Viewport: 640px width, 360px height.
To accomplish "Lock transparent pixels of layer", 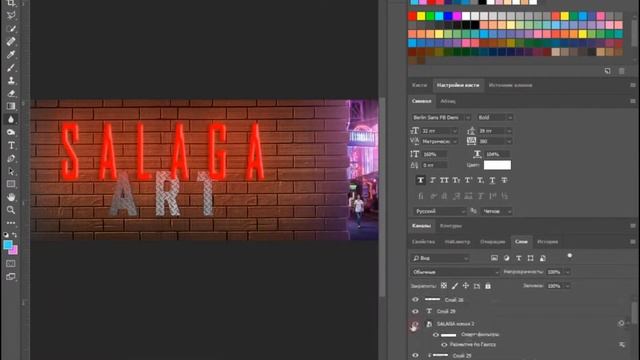I will click(x=444, y=286).
